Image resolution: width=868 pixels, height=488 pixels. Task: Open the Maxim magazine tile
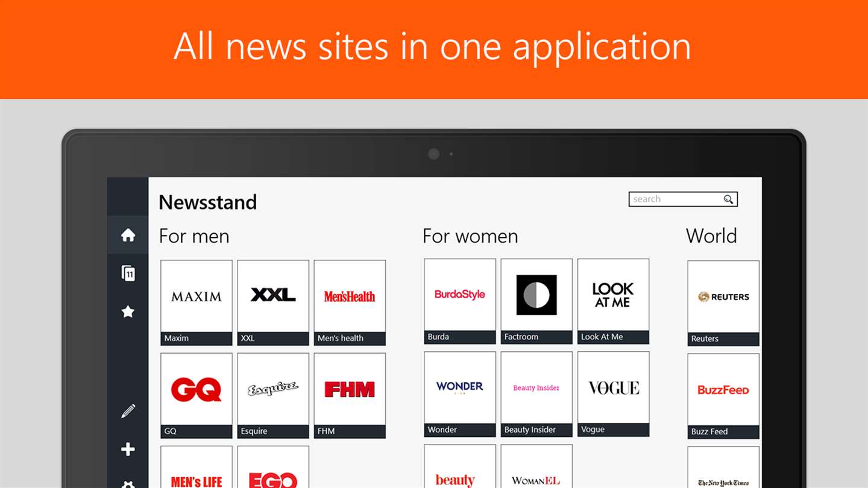pos(197,302)
